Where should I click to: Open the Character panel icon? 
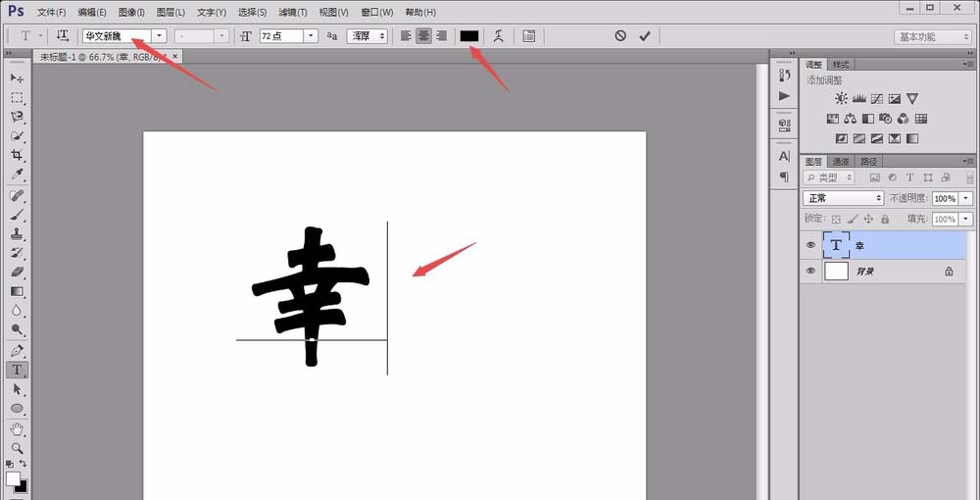coord(784,156)
